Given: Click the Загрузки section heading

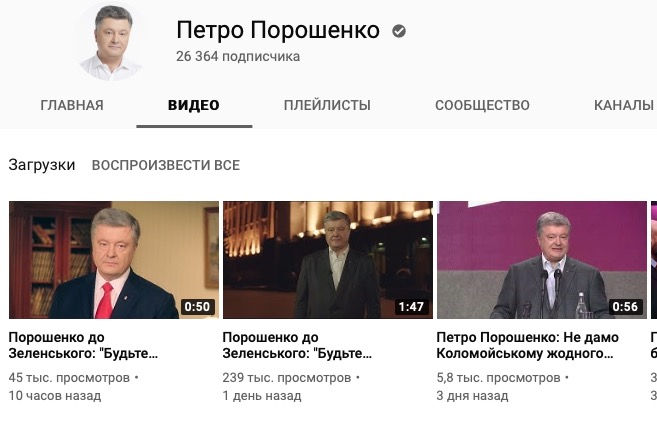Looking at the screenshot, I should point(41,165).
